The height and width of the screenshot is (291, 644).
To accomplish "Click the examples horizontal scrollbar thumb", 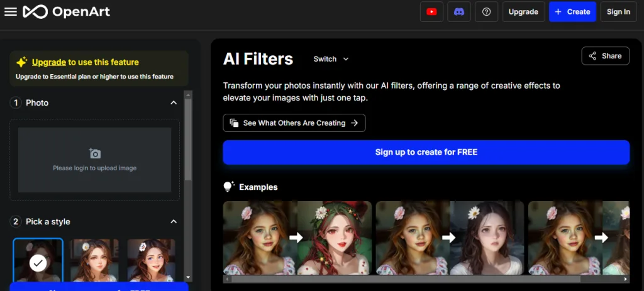I will 406,279.
